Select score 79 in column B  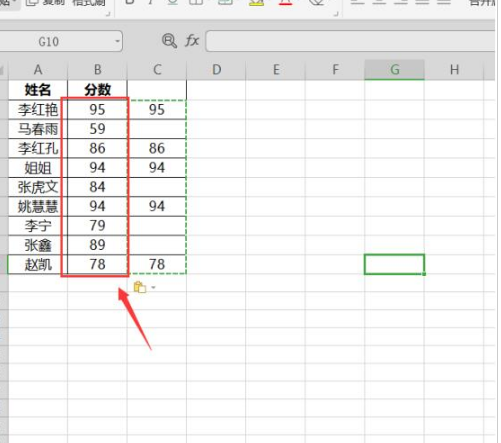point(97,226)
